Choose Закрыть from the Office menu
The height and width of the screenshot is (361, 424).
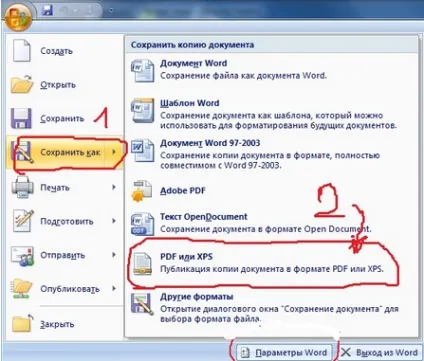(x=65, y=323)
